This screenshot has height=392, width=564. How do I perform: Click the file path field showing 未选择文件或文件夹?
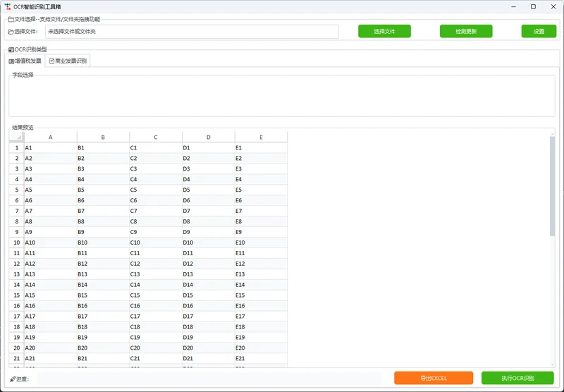(192, 32)
